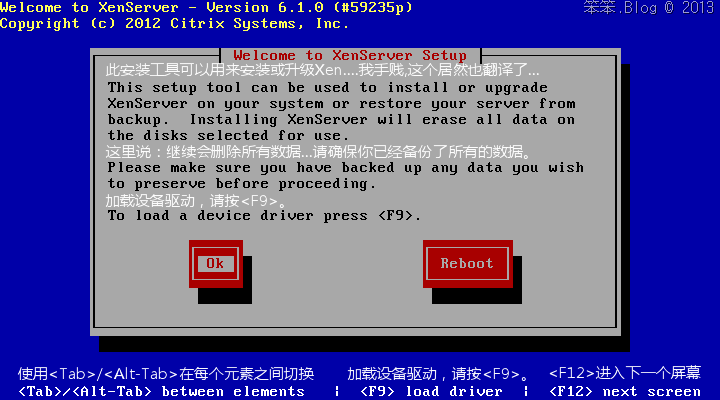Viewport: 720px width, 400px height.
Task: Click the Chinese data-deletion warning in dialog
Action: (x=319, y=152)
